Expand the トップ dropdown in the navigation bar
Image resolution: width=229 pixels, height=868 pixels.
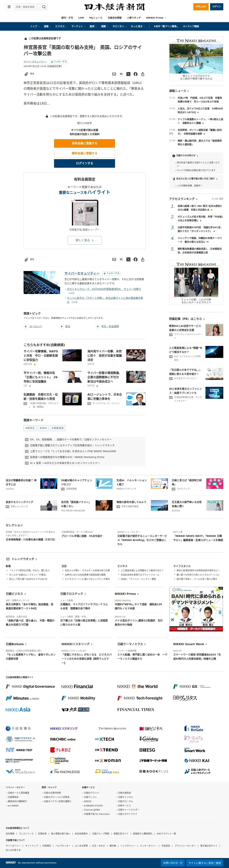(x=35, y=26)
